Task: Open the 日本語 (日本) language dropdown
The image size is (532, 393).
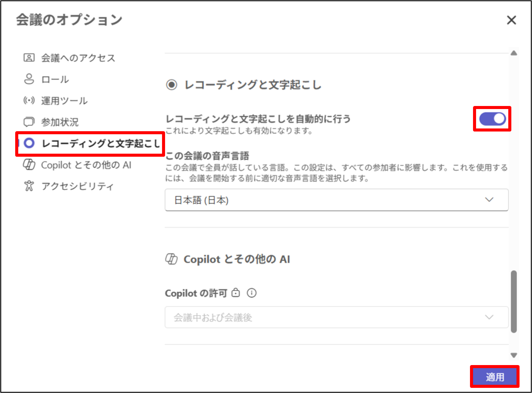Action: pos(336,200)
